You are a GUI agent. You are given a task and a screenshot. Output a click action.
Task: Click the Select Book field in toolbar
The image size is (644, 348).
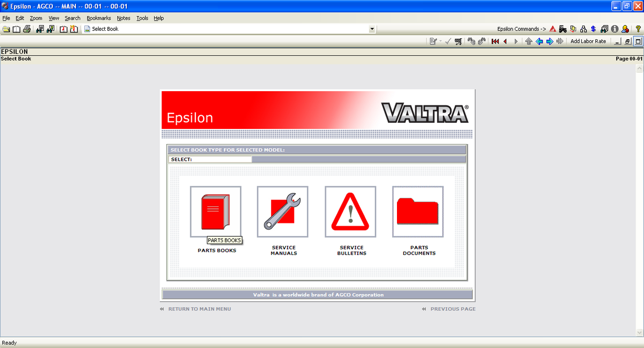click(229, 29)
